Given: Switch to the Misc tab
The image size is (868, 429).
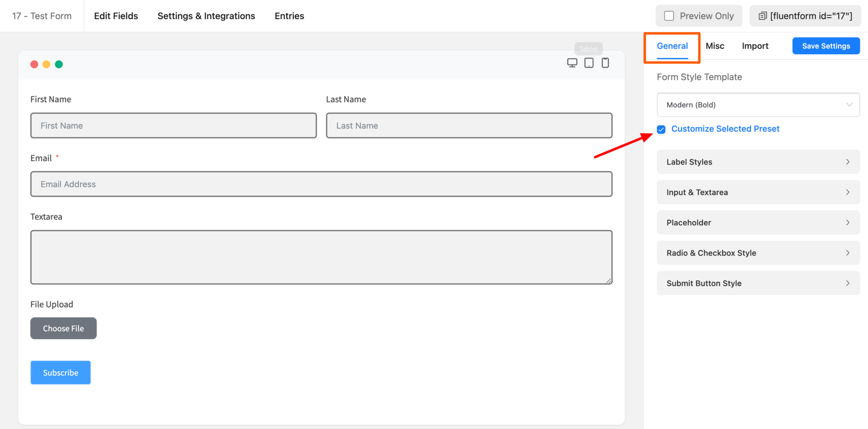Looking at the screenshot, I should (715, 46).
